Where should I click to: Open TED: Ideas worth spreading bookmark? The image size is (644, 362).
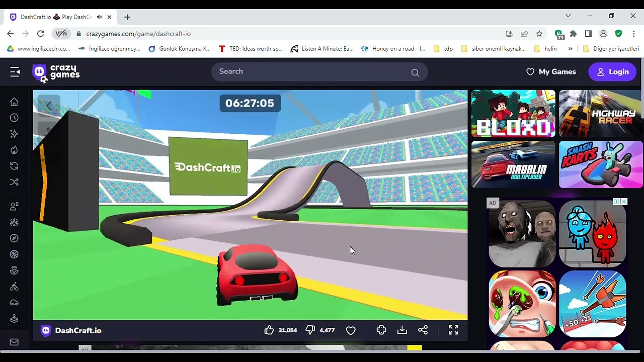point(251,49)
